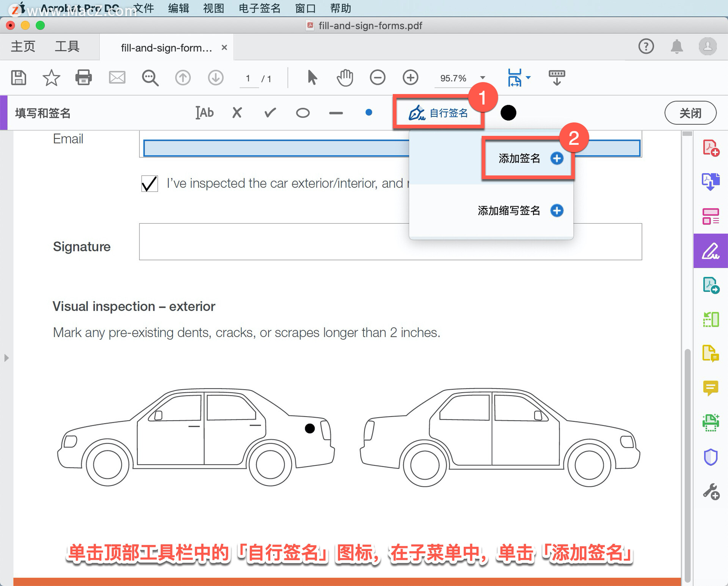Switch to the 主页 tab
This screenshot has width=728, height=586.
click(23, 46)
